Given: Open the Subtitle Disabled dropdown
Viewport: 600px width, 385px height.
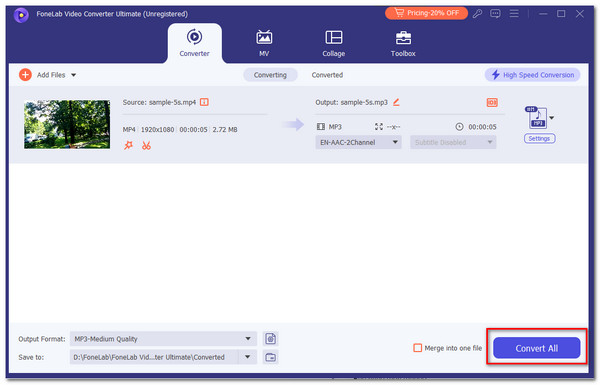Looking at the screenshot, I should coord(453,142).
